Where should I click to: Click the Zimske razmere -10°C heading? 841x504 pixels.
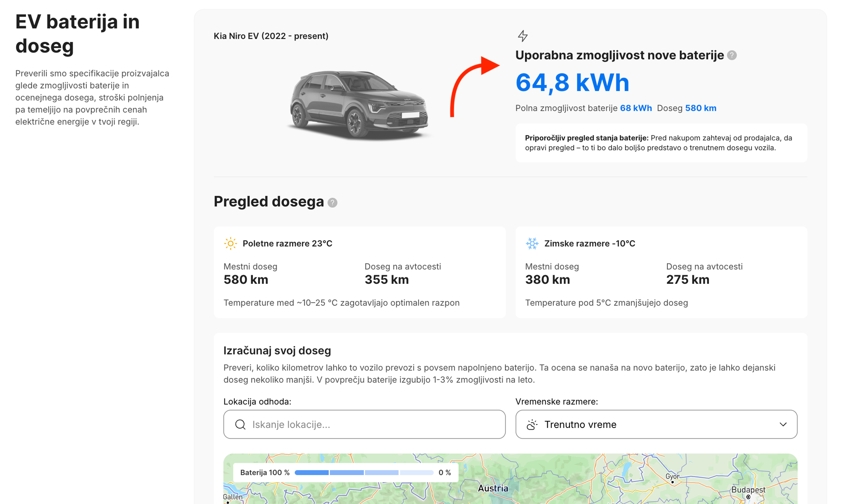pyautogui.click(x=590, y=244)
